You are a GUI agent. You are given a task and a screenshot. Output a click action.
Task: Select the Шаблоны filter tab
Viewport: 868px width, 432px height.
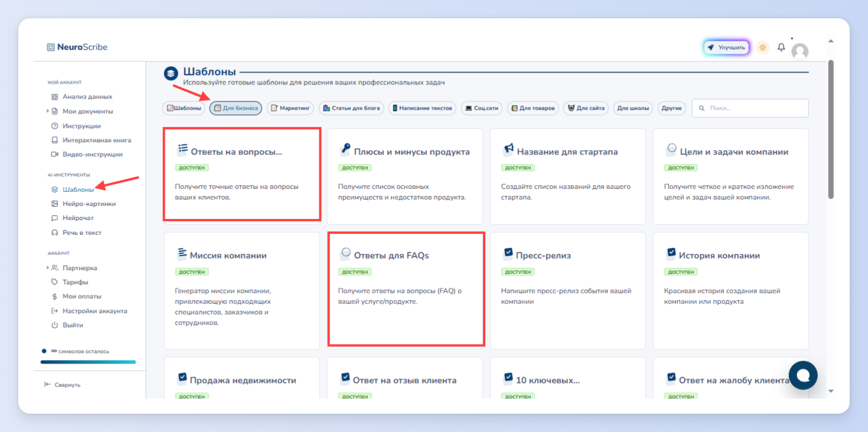click(184, 108)
